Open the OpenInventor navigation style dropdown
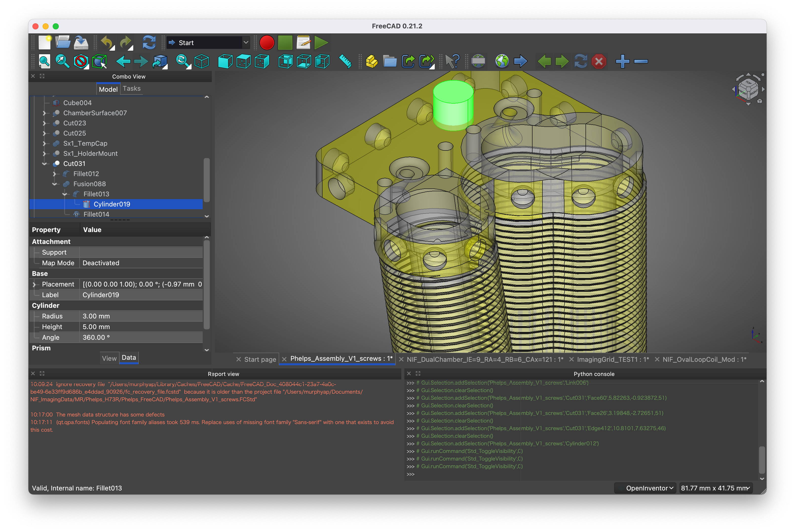The width and height of the screenshot is (795, 532). click(x=645, y=488)
